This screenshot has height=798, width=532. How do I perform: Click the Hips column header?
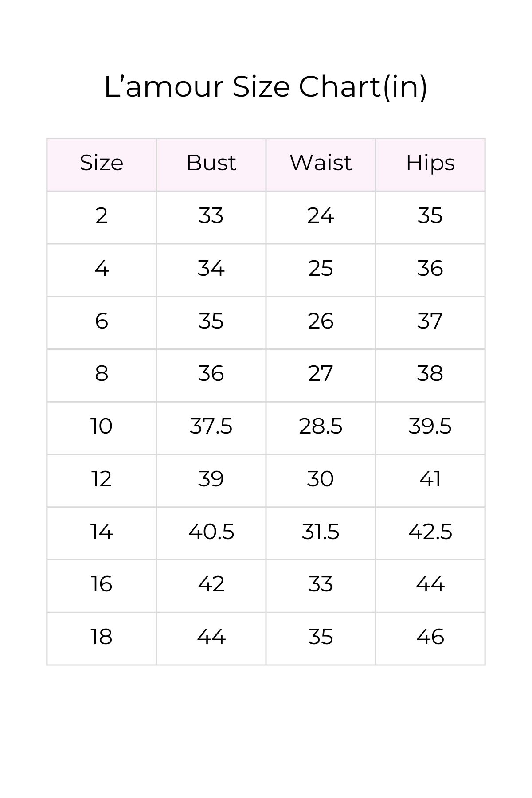point(430,163)
